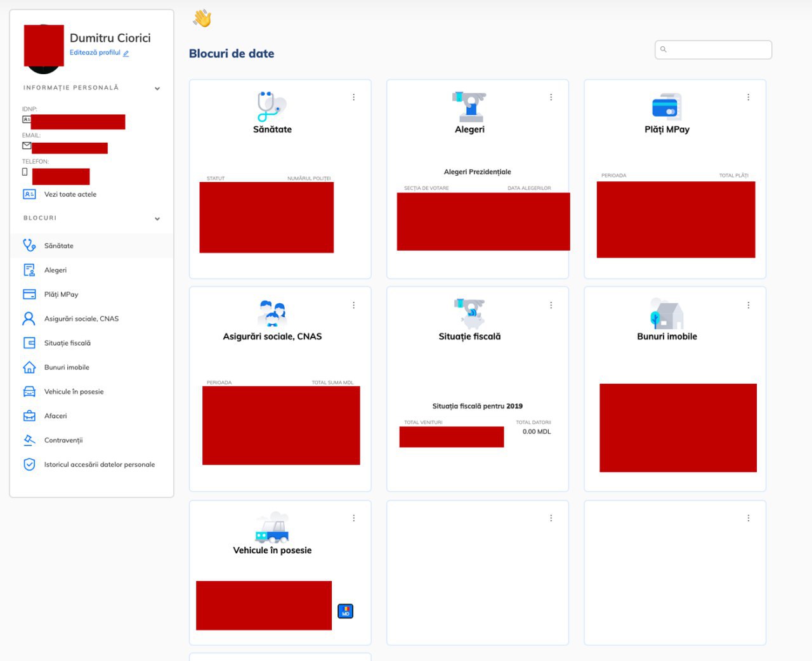
Task: Click Editează profilul link
Action: [95, 53]
